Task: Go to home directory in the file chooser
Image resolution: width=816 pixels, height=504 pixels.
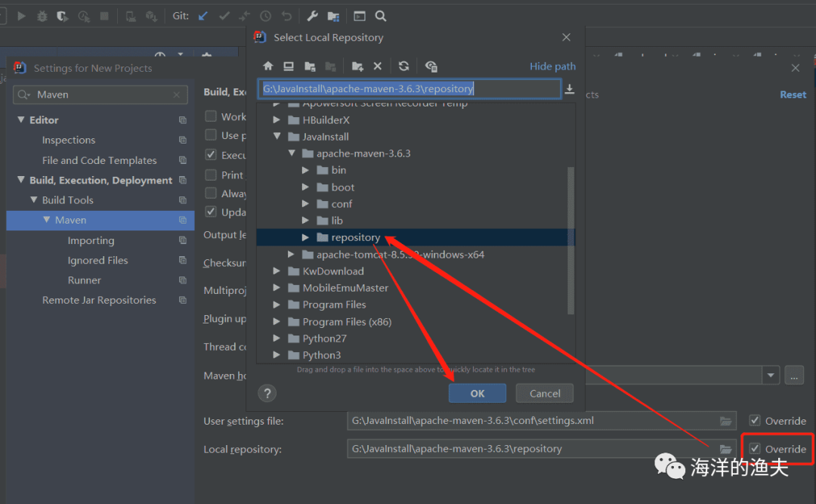Action: 268,66
